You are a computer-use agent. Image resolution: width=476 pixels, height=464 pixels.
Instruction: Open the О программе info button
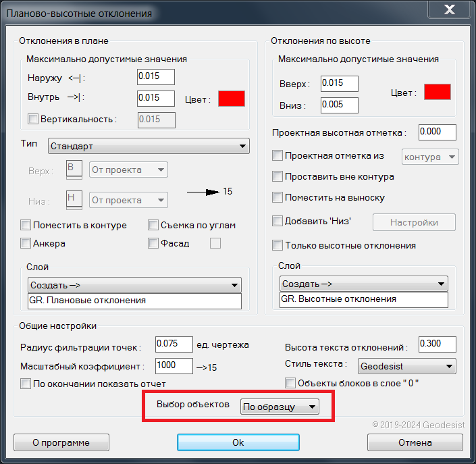[61, 442]
